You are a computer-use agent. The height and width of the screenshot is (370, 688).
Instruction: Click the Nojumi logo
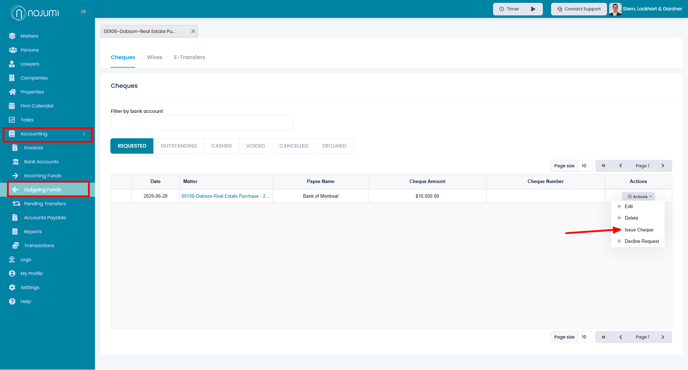click(x=35, y=13)
